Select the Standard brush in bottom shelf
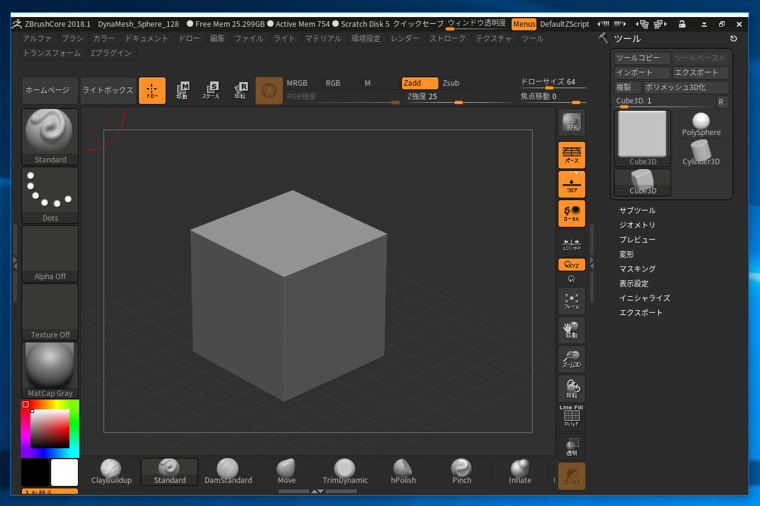 [170, 472]
